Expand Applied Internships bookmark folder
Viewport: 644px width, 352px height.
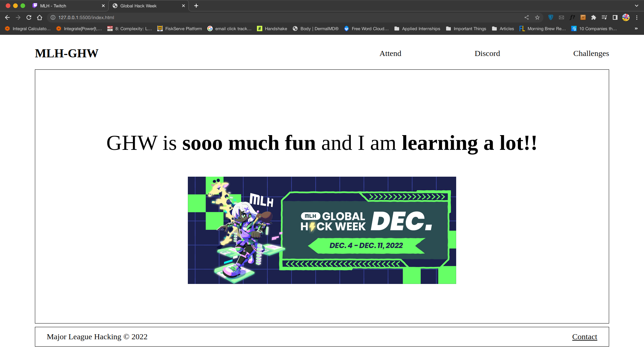(x=417, y=28)
